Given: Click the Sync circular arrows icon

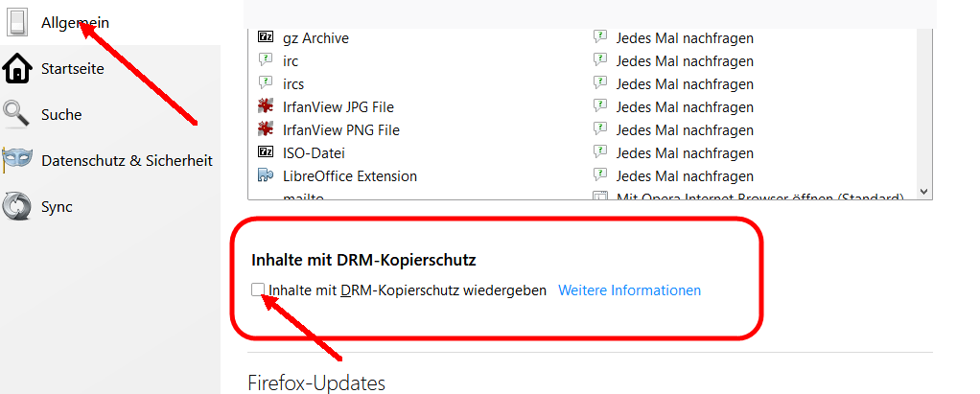Looking at the screenshot, I should point(17,207).
